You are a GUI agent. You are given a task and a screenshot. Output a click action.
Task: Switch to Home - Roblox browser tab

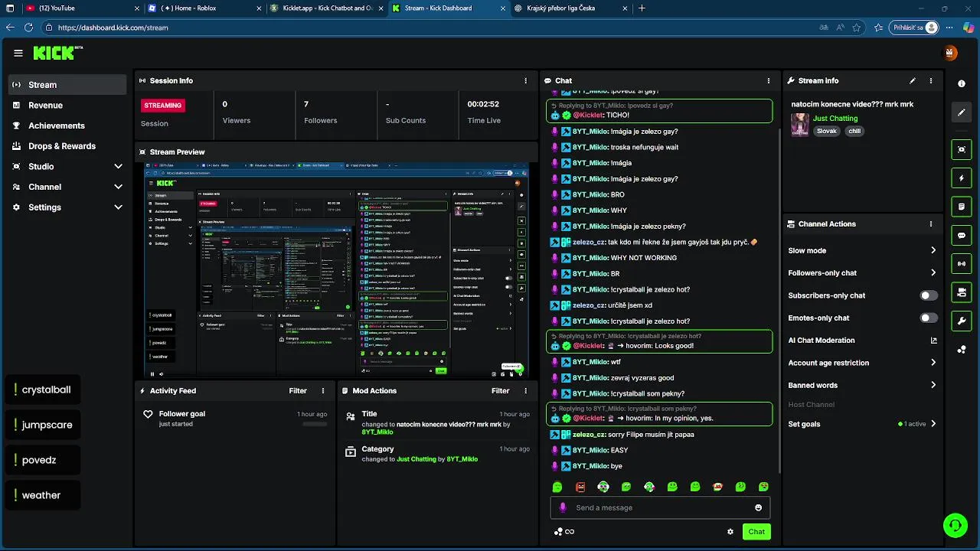pos(205,8)
